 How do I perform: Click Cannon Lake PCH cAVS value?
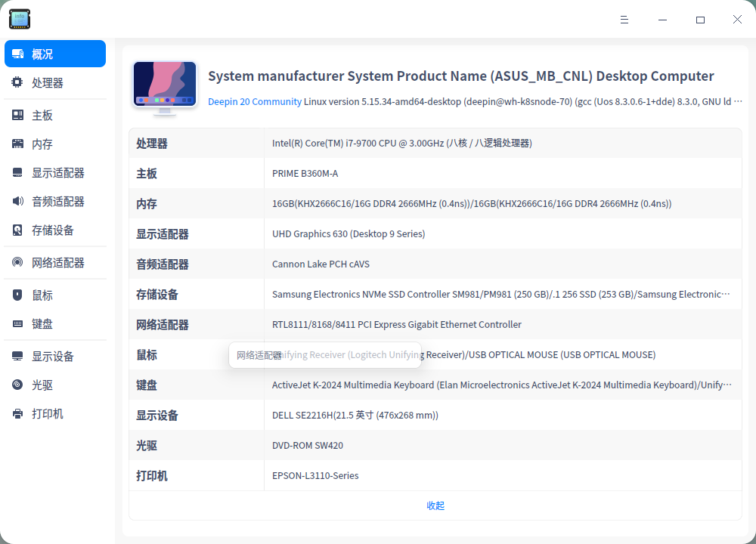tap(321, 264)
